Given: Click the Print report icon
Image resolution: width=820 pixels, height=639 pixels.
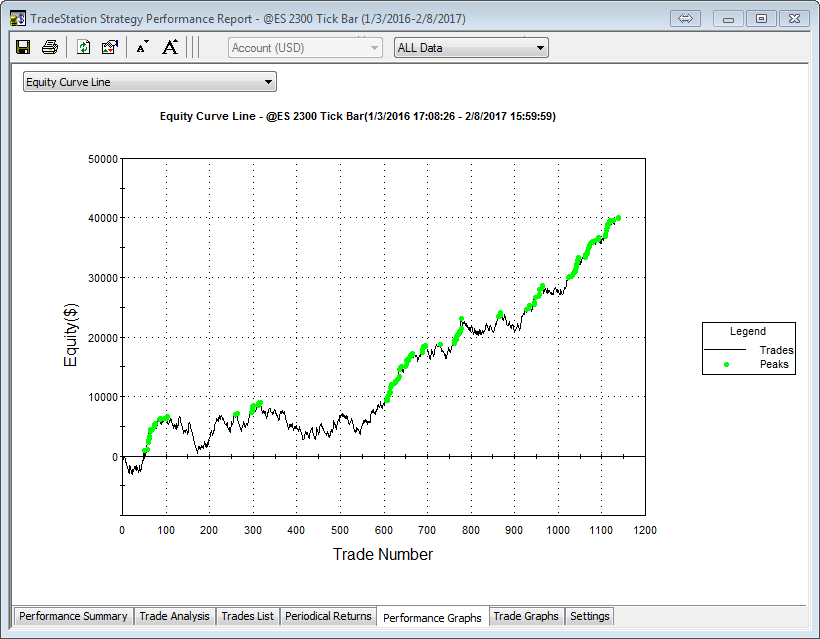Looking at the screenshot, I should [x=49, y=47].
